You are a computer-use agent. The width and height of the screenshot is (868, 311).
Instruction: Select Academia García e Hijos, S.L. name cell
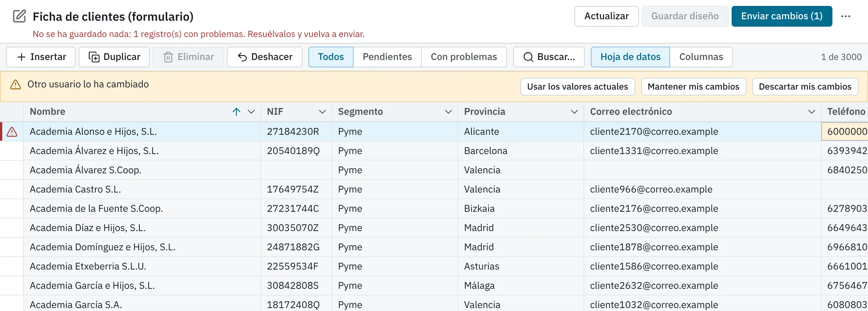point(142,286)
